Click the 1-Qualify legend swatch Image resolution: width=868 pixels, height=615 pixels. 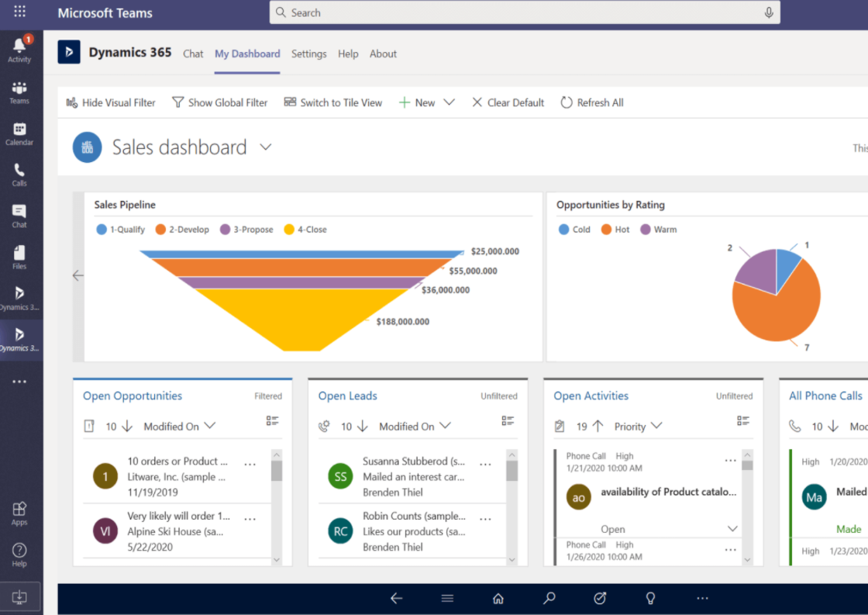point(102,230)
